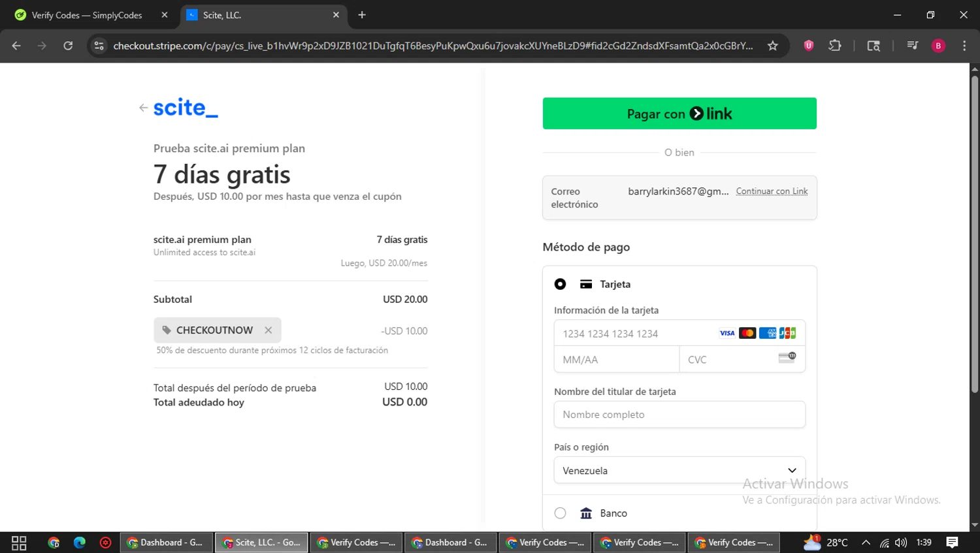Close the Scite, LLC. browser tab
The image size is (980, 553).
pos(336,15)
